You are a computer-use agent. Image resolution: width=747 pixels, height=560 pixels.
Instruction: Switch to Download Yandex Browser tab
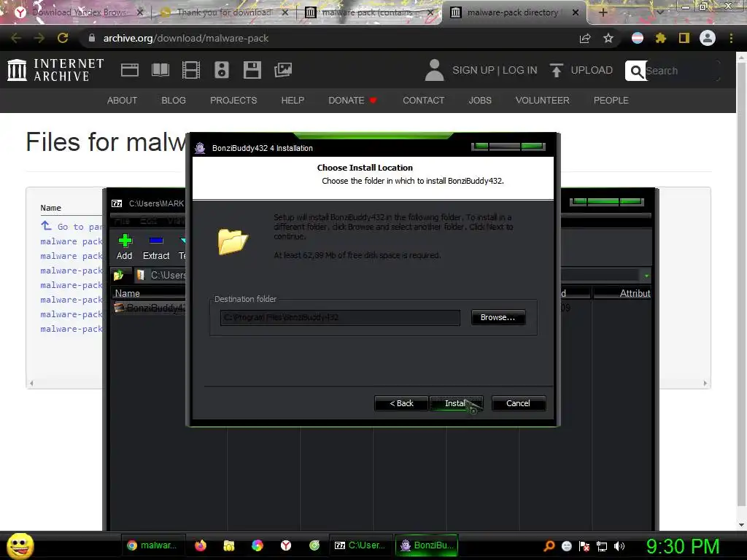click(x=79, y=12)
